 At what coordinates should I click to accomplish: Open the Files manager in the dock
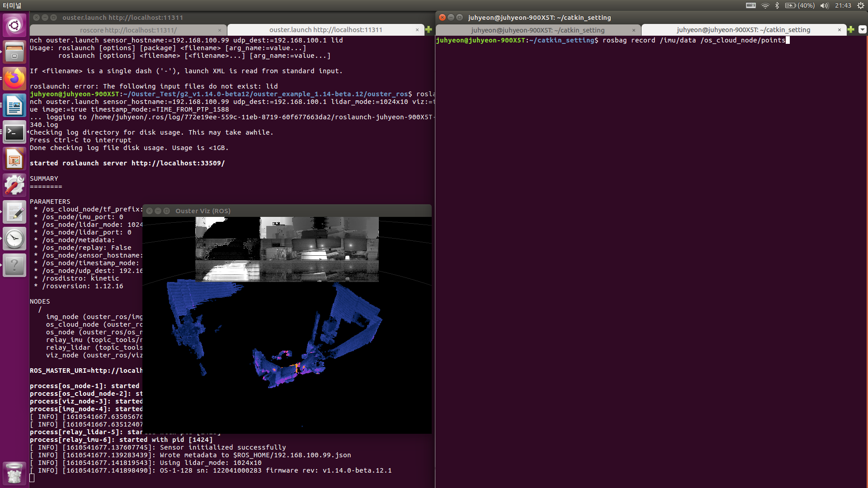(14, 52)
